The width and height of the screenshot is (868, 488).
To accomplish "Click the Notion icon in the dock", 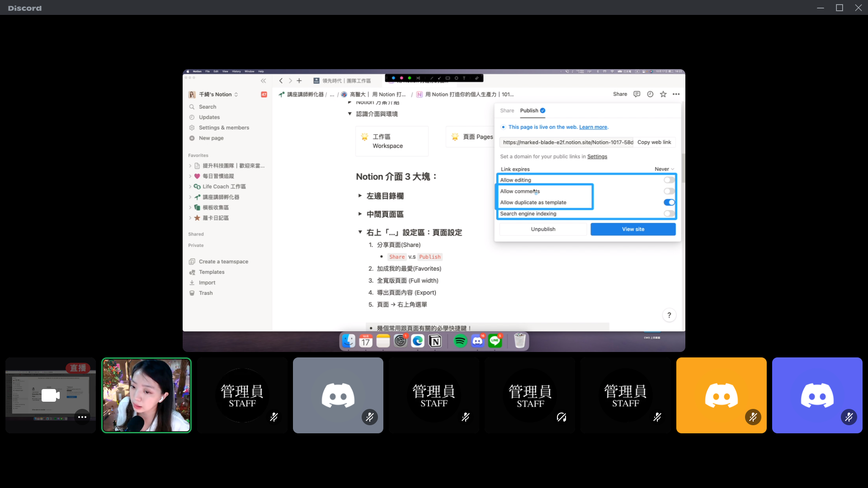I will [435, 341].
